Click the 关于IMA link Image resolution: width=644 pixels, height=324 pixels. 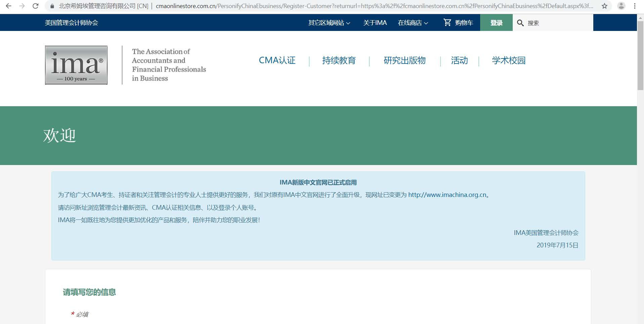pyautogui.click(x=374, y=23)
